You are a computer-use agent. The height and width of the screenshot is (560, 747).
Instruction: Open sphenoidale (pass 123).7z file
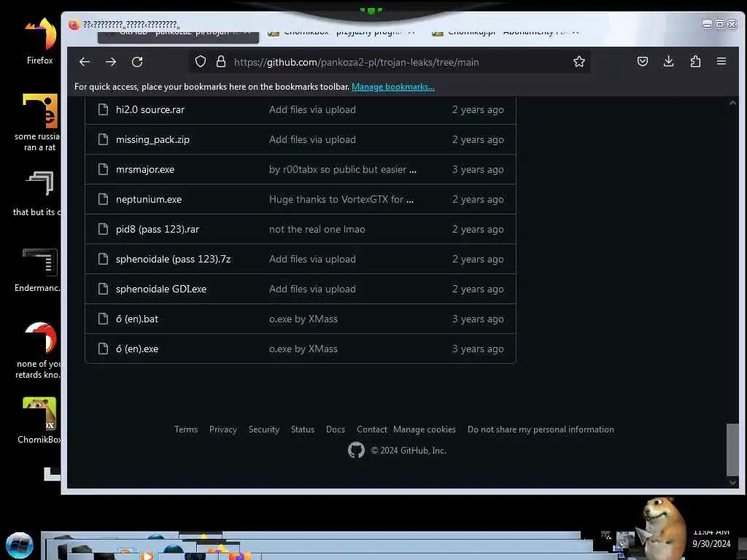click(173, 259)
